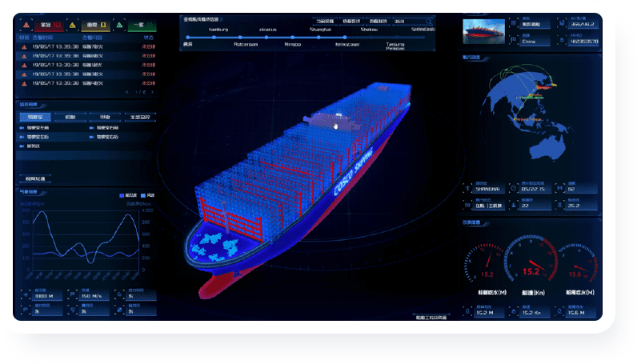Go to the next alert page arrow

(152, 92)
